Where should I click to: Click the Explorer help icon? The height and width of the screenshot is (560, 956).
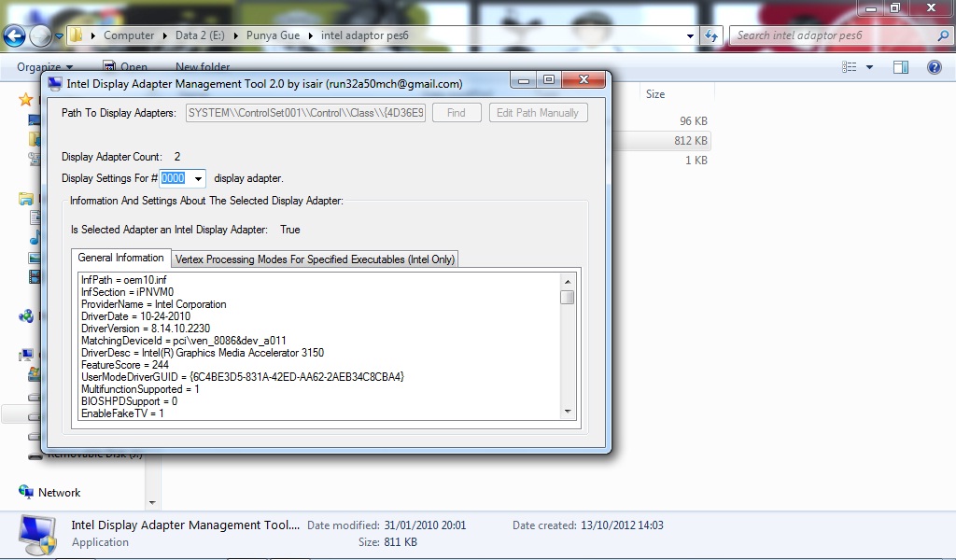tap(934, 67)
